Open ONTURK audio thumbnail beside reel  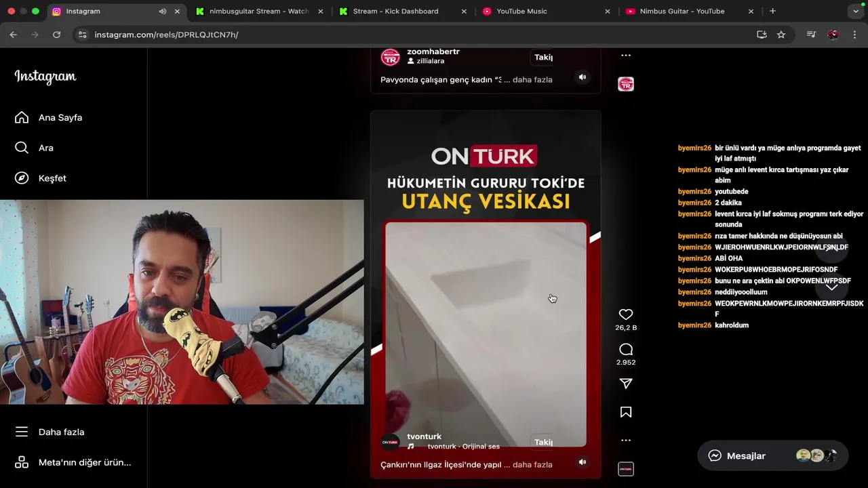[626, 469]
